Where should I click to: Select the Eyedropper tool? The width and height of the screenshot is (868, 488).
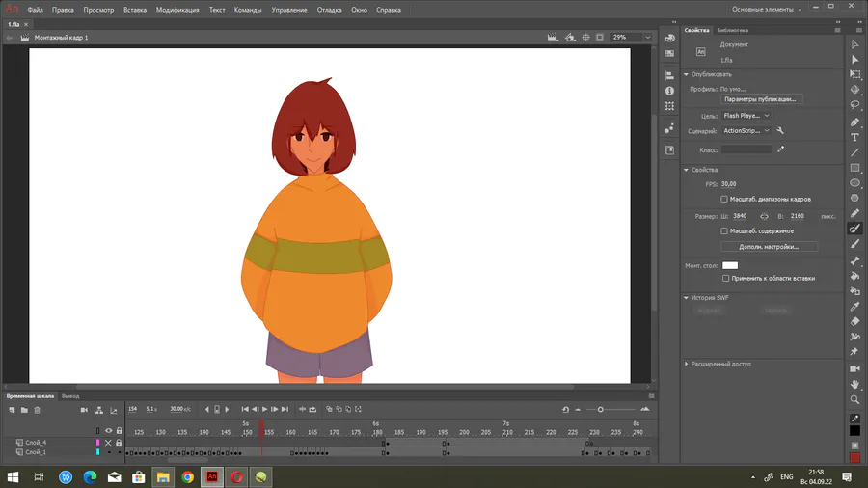(854, 306)
